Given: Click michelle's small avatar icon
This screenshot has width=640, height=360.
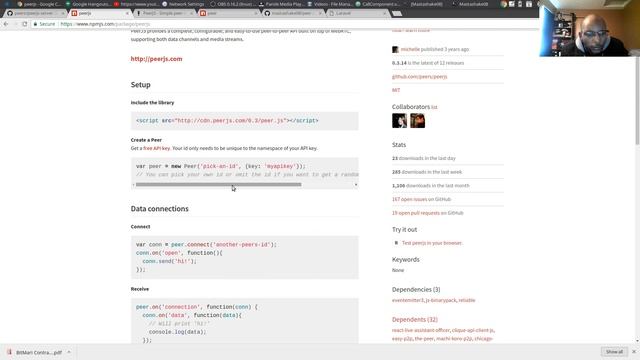Looking at the screenshot, I should point(395,49).
